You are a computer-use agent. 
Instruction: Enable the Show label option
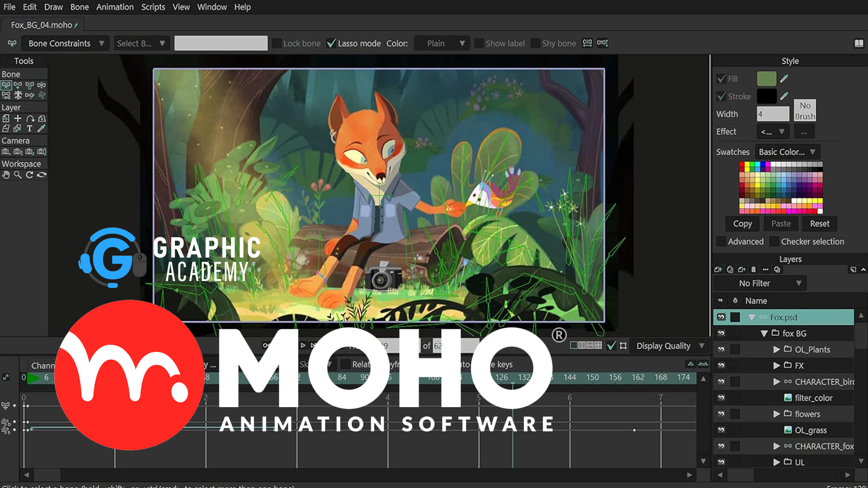479,43
